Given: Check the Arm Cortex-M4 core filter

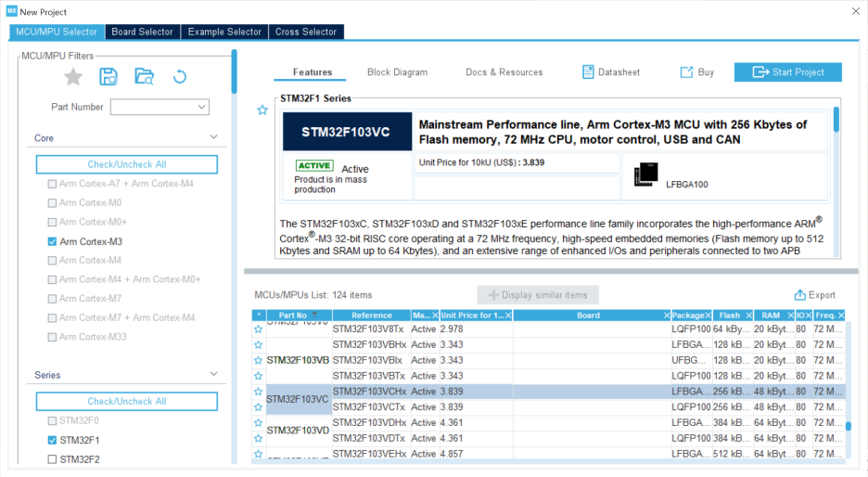Looking at the screenshot, I should click(52, 261).
